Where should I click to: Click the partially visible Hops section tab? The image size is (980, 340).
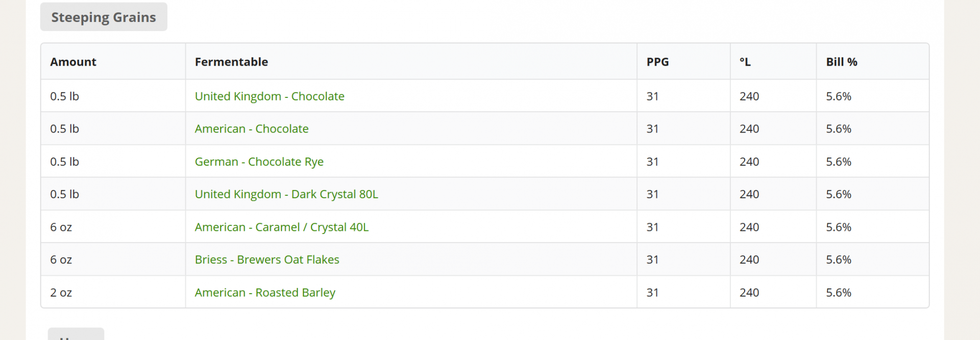[x=76, y=334]
